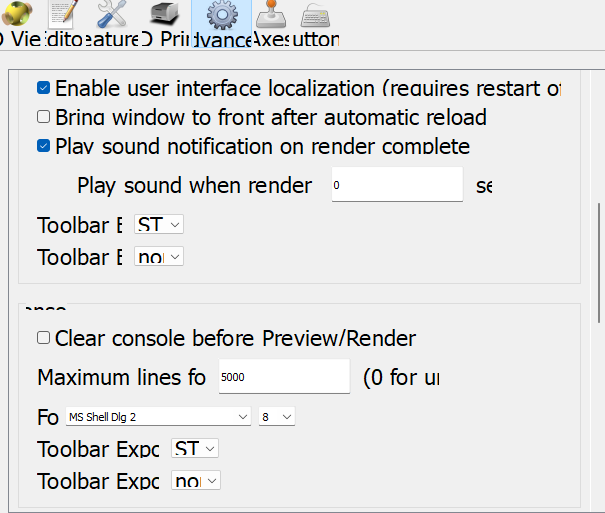The image size is (605, 513).
Task: Open the Axes joystick icon
Action: click(x=270, y=18)
